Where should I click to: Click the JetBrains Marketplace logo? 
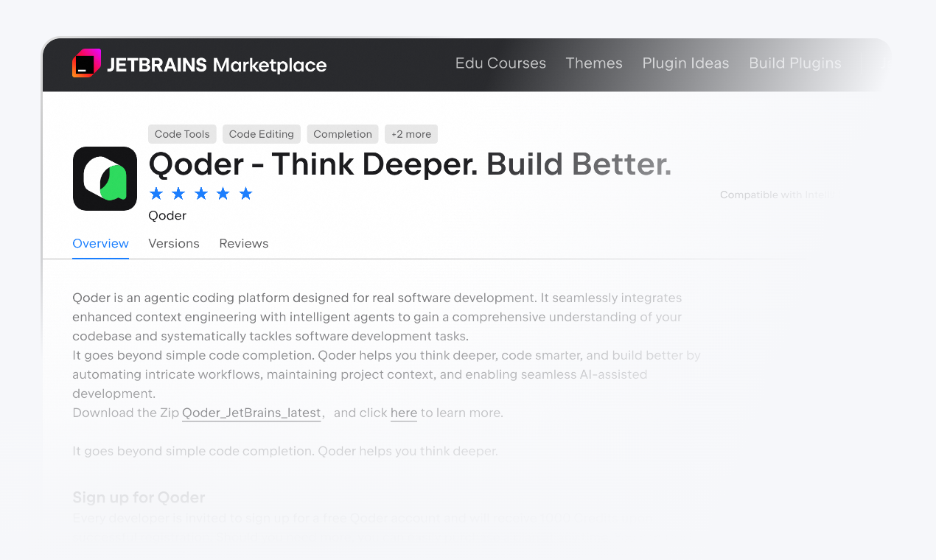pyautogui.click(x=199, y=64)
